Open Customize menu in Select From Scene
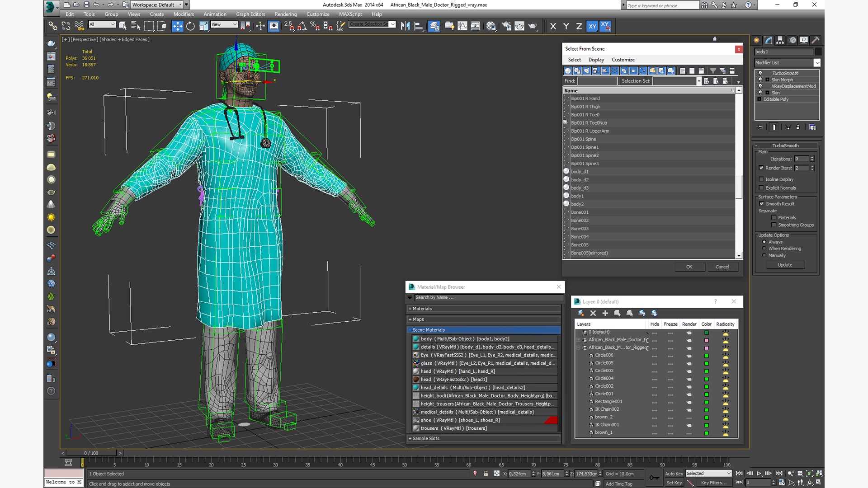Viewport: 868px width, 488px height. [623, 60]
